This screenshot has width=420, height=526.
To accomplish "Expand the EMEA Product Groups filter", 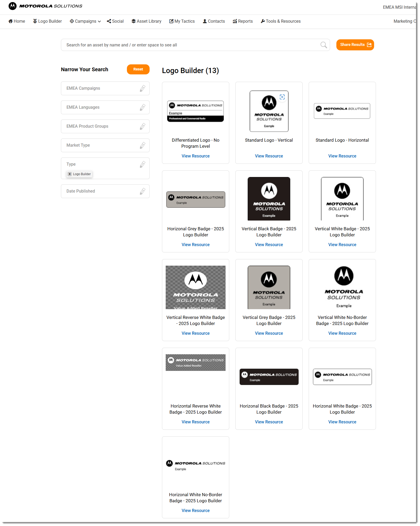I will pyautogui.click(x=105, y=126).
